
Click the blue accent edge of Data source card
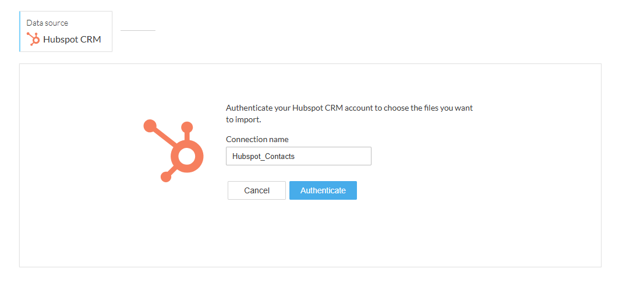(20, 31)
